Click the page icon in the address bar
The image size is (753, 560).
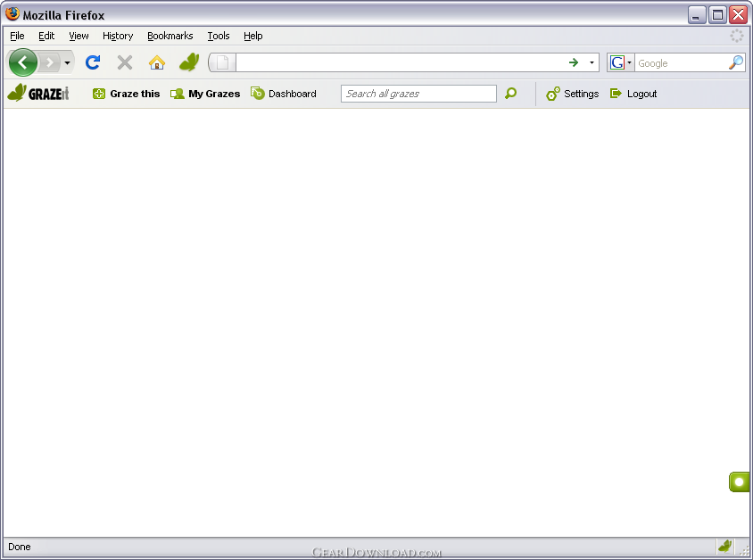(x=222, y=62)
